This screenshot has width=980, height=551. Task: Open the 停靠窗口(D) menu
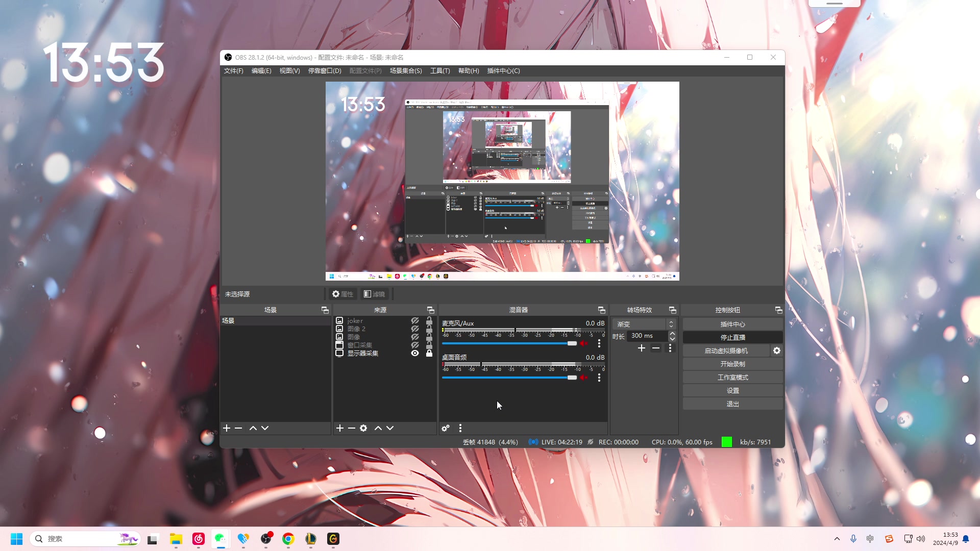point(325,71)
